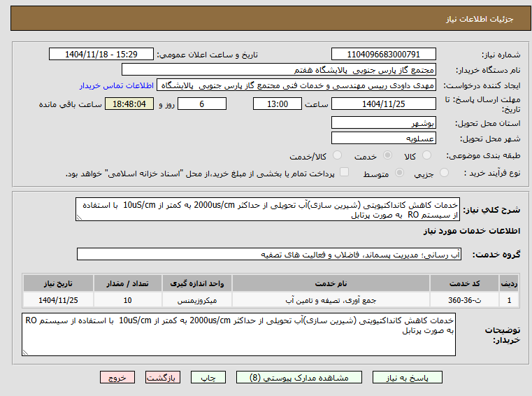
Task: Click the remaining time field 18:48:04
Action: pos(129,104)
